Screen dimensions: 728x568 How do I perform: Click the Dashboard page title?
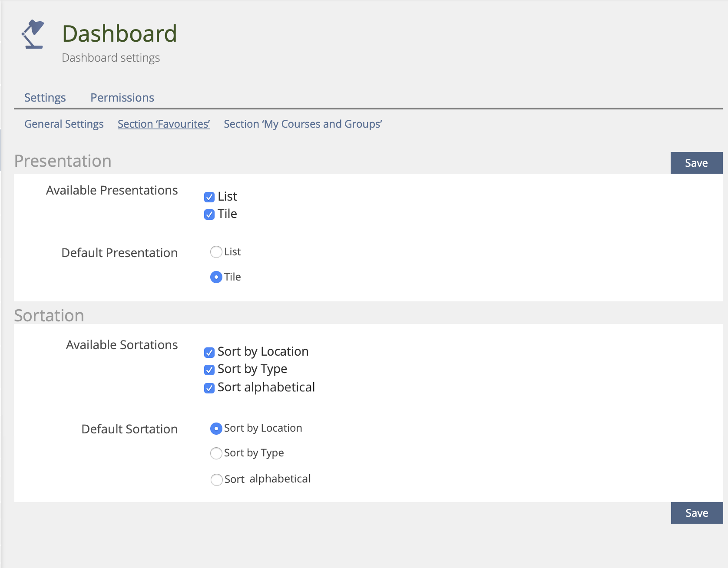point(119,34)
